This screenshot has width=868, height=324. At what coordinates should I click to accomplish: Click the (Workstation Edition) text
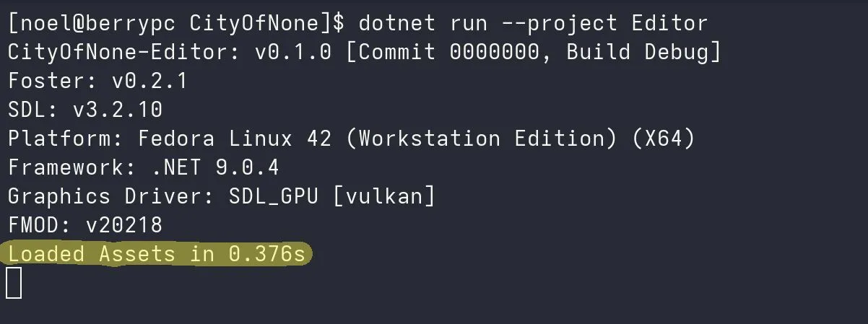tap(481, 139)
